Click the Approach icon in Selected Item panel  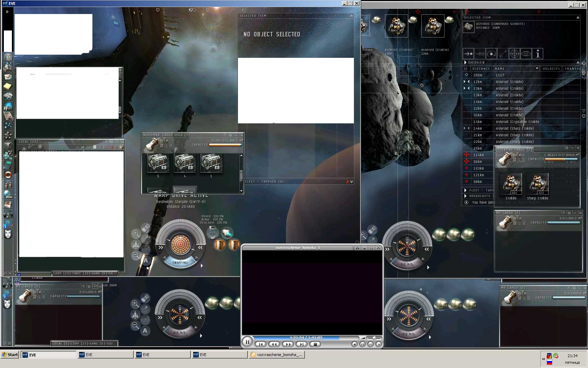click(x=468, y=54)
